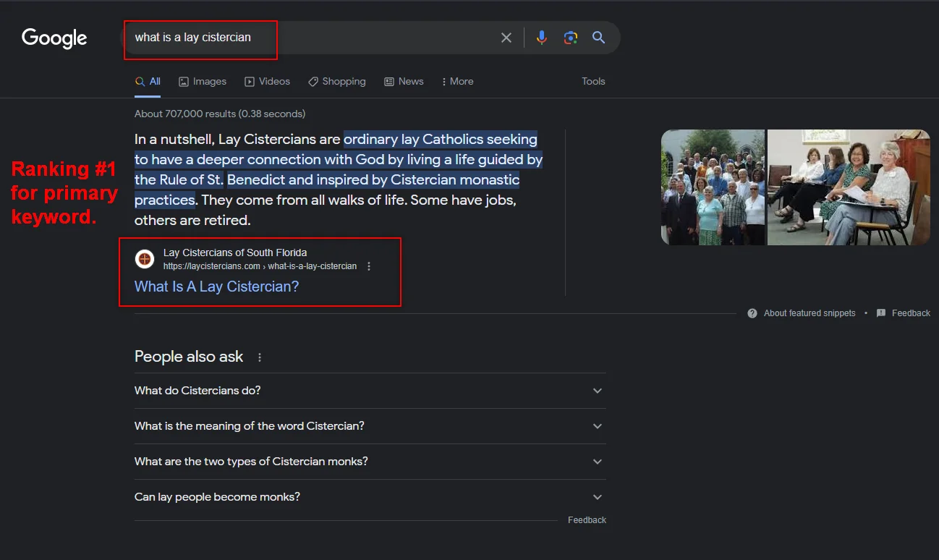Open About featured snippets link
This screenshot has height=560, width=939.
click(x=810, y=313)
